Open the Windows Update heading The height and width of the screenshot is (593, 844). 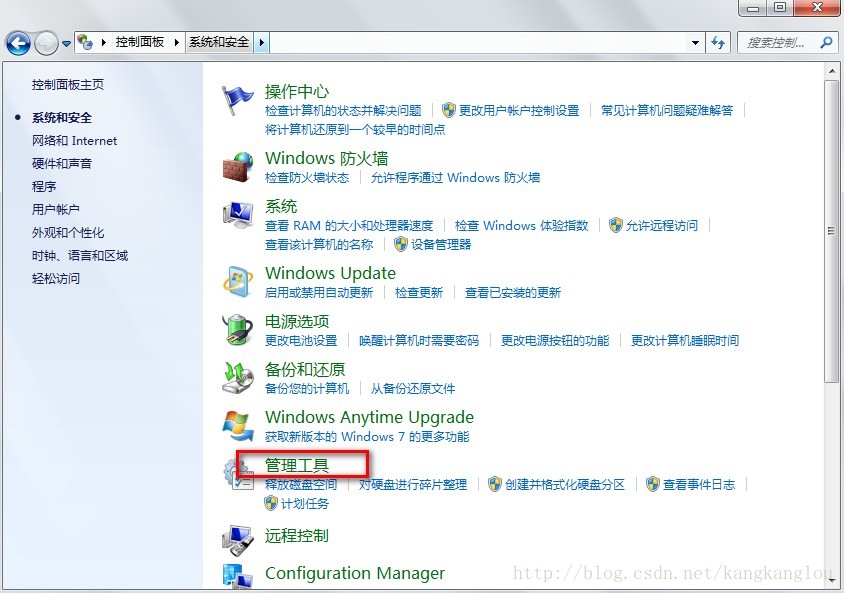[330, 273]
